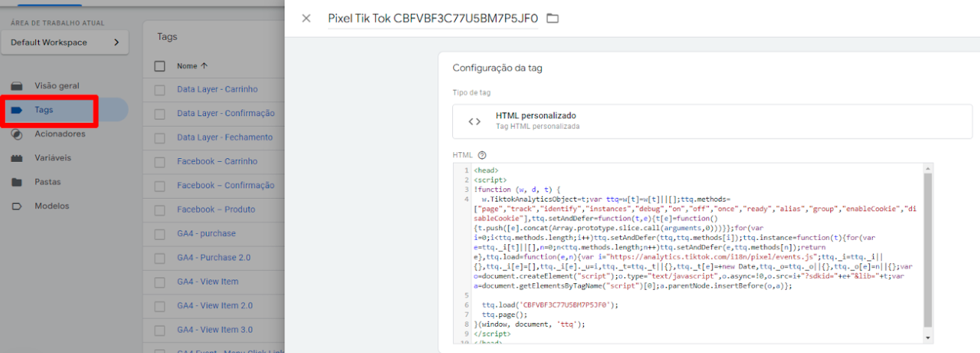Click the HTML personalizado code brackets icon
The width and height of the screenshot is (980, 353).
pyautogui.click(x=475, y=121)
